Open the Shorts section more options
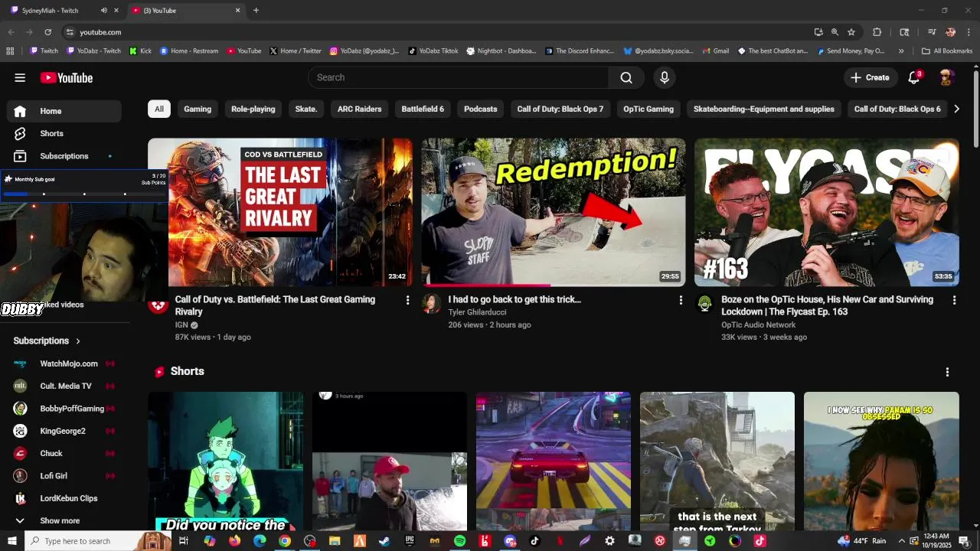 (x=947, y=372)
